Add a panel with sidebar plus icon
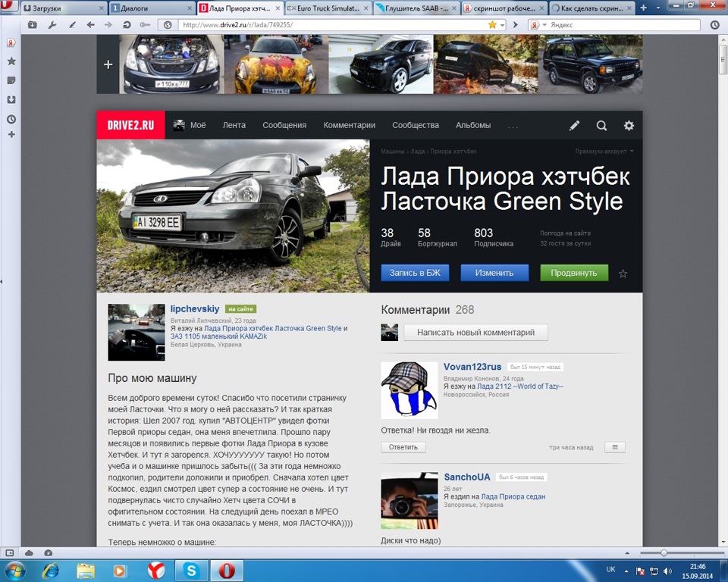 pos(11,135)
